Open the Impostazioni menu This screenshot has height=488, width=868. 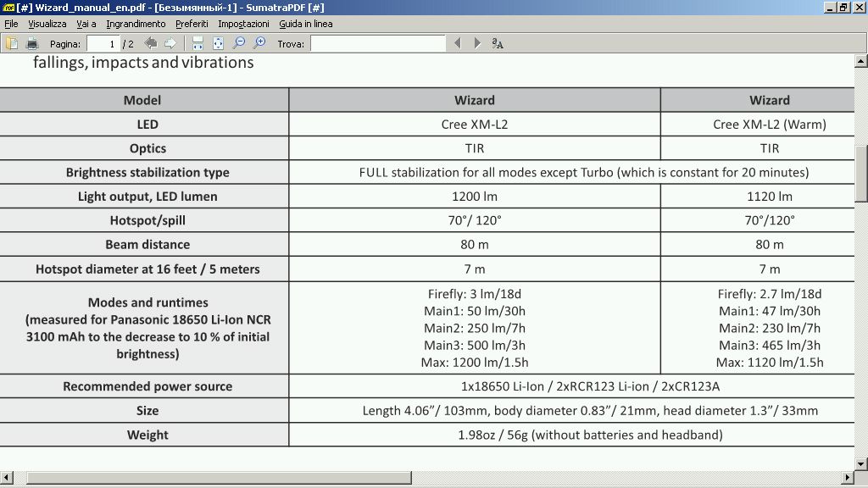coord(243,24)
